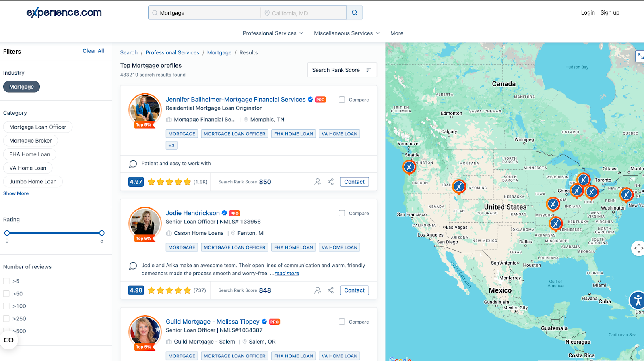644x361 pixels.
Task: Click the Sign up link
Action: (610, 12)
